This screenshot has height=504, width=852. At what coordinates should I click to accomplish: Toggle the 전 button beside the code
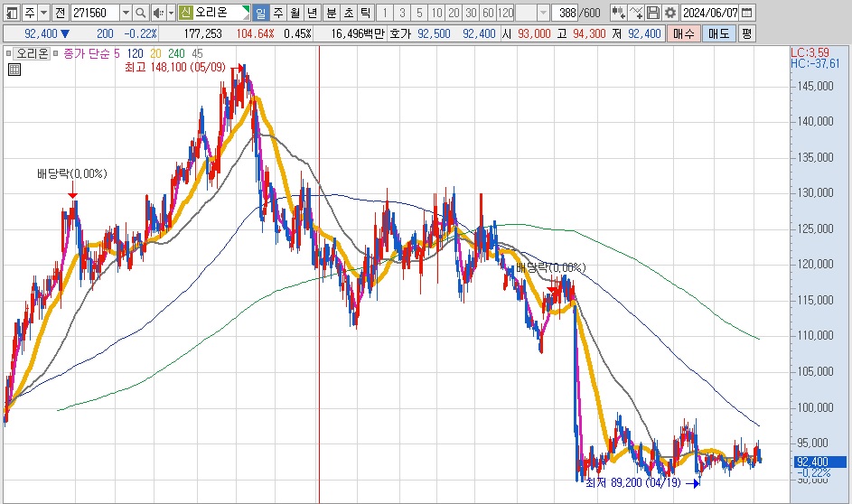point(61,13)
